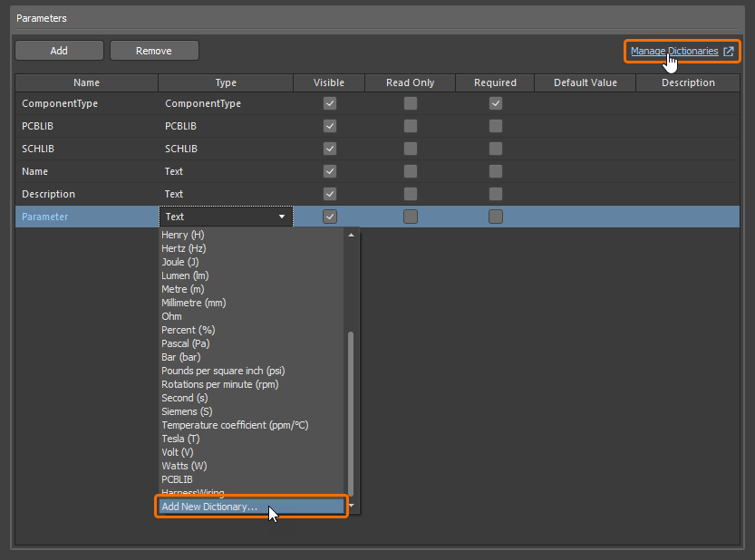755x560 pixels.
Task: Toggle Required checkbox for ComponentType row
Action: pos(496,103)
